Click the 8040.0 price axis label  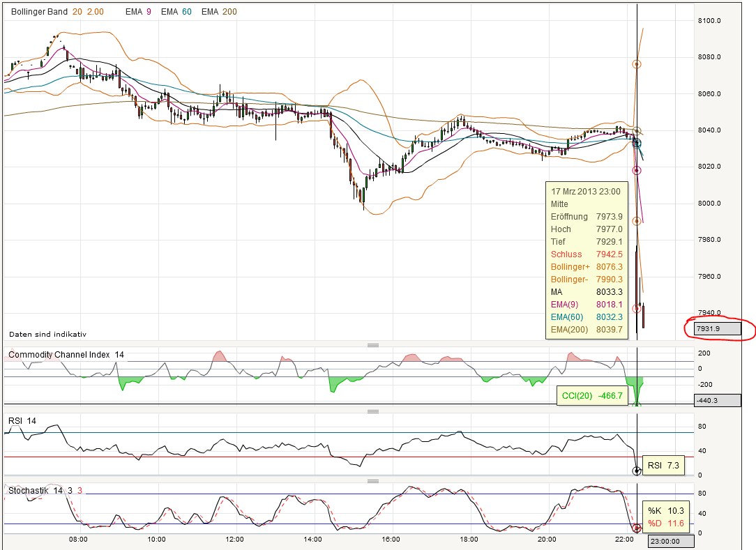tap(709, 130)
